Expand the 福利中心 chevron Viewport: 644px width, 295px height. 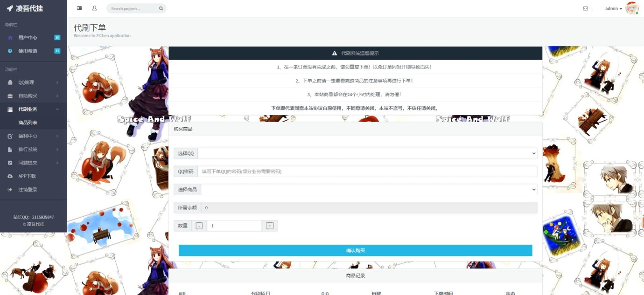[57, 136]
